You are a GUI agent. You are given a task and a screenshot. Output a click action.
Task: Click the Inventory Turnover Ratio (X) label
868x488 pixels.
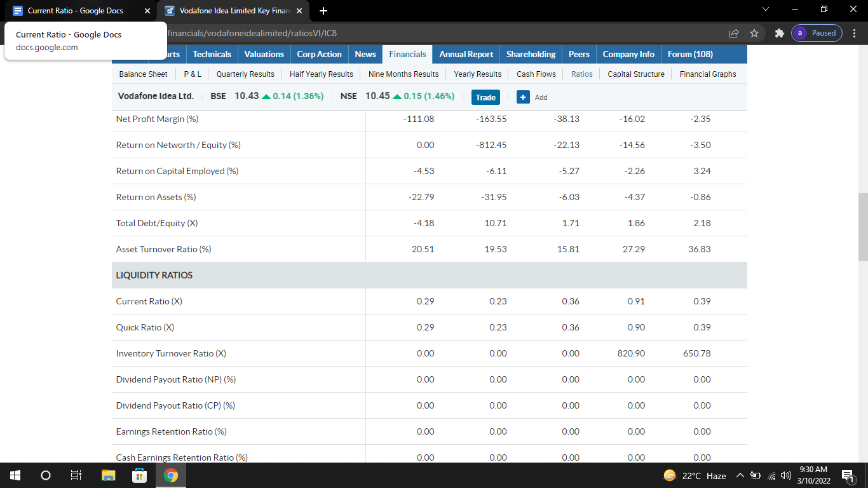pos(172,353)
